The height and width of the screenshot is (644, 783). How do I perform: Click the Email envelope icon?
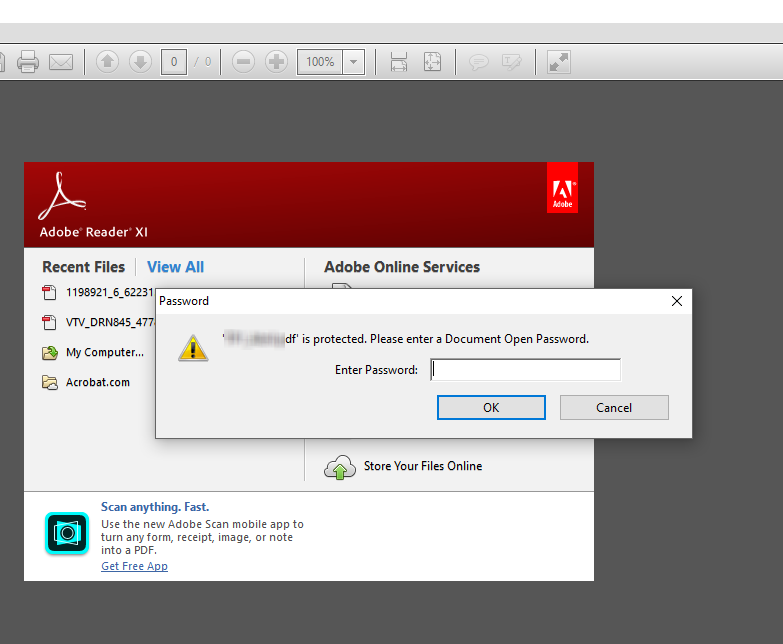61,62
